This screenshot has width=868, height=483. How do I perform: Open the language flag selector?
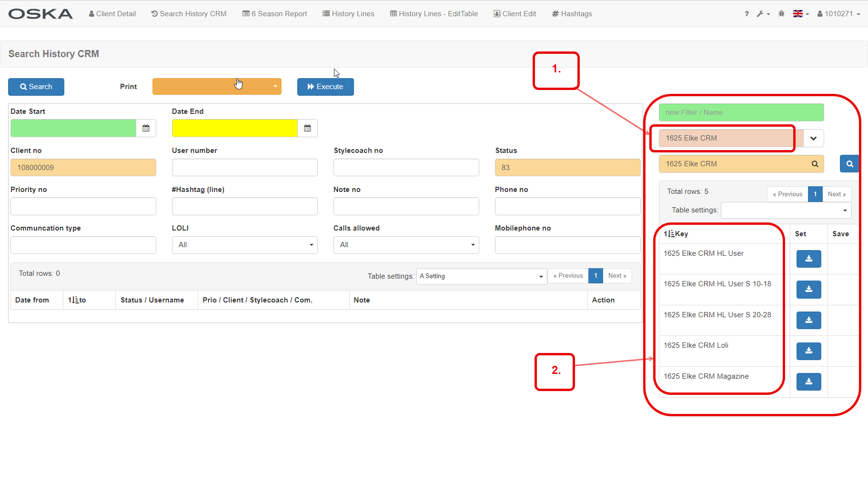point(801,14)
